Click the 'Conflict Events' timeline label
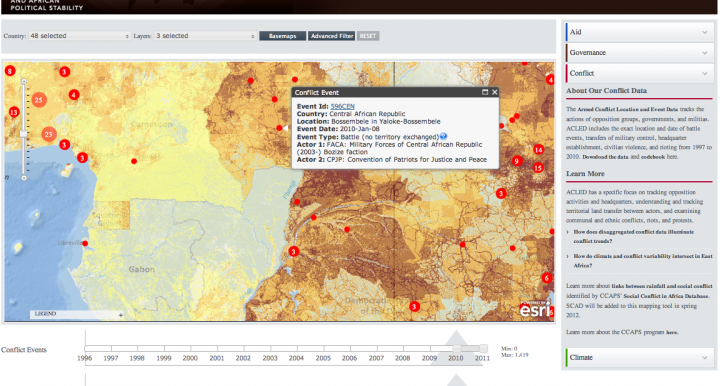Screen dimensions: 720x386 point(24,350)
